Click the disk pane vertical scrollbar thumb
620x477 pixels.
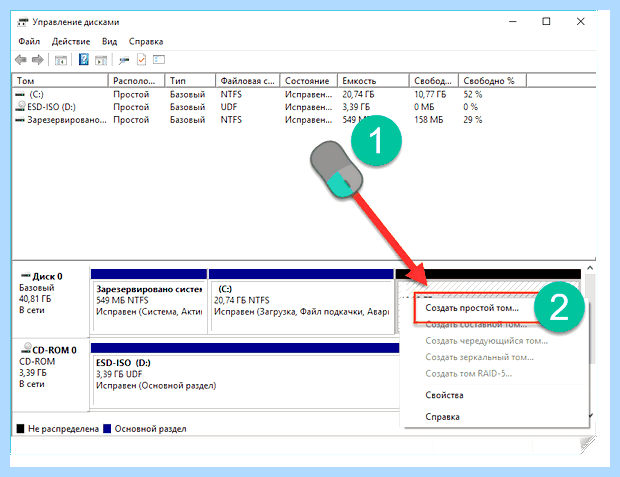591,318
